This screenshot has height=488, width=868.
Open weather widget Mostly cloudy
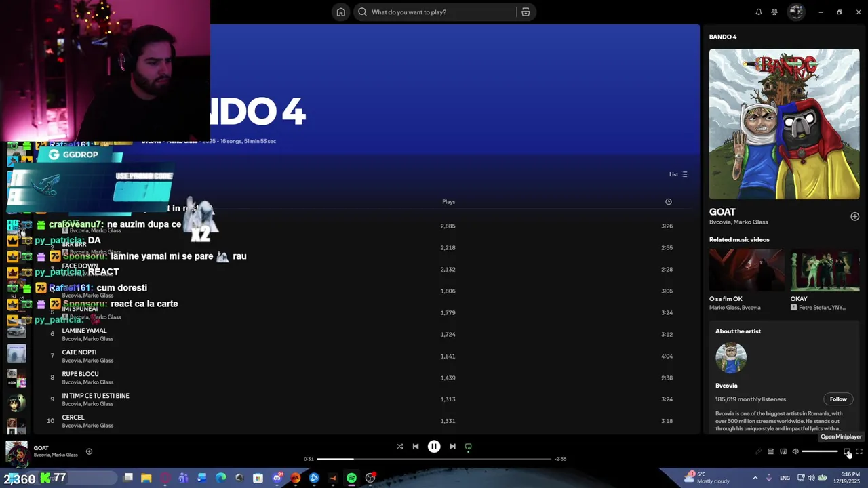coord(709,478)
